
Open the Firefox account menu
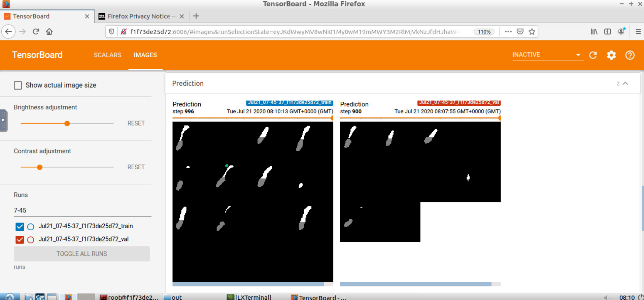[x=621, y=31]
